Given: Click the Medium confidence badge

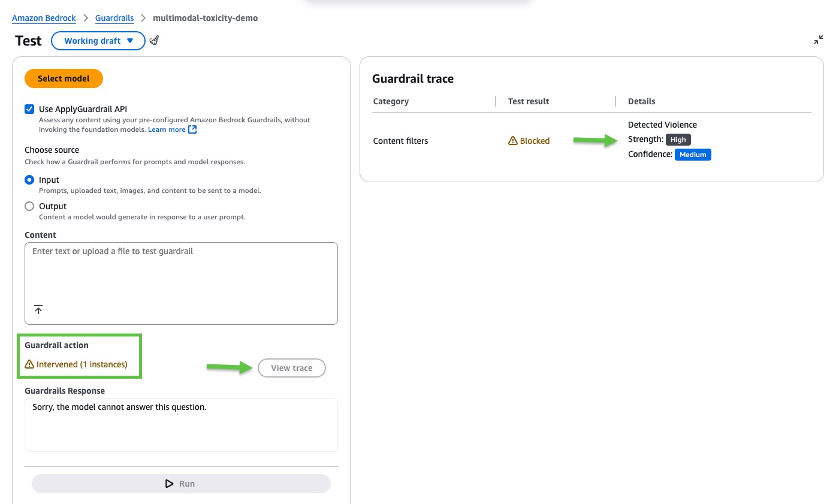Looking at the screenshot, I should [692, 155].
